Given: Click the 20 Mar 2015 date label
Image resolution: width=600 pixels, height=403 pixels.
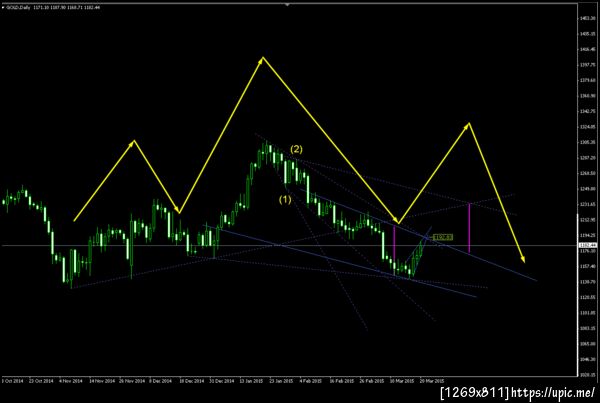Looking at the screenshot, I should pos(432,381).
